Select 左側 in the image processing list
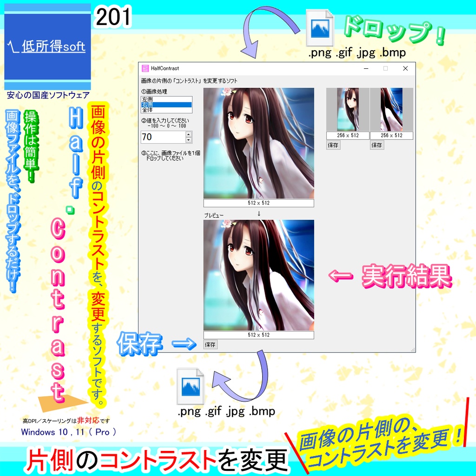The width and height of the screenshot is (476, 476). [166, 99]
